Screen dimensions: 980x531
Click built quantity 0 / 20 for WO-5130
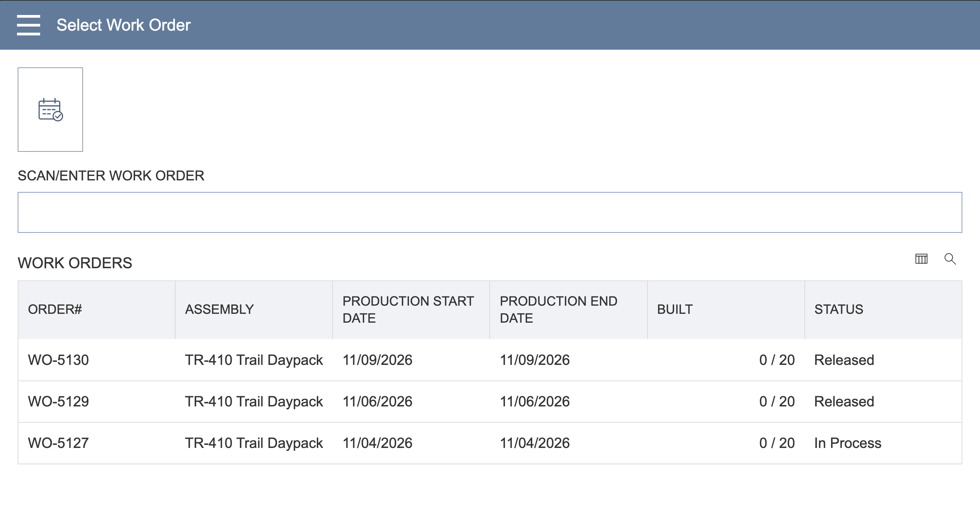pyautogui.click(x=777, y=360)
